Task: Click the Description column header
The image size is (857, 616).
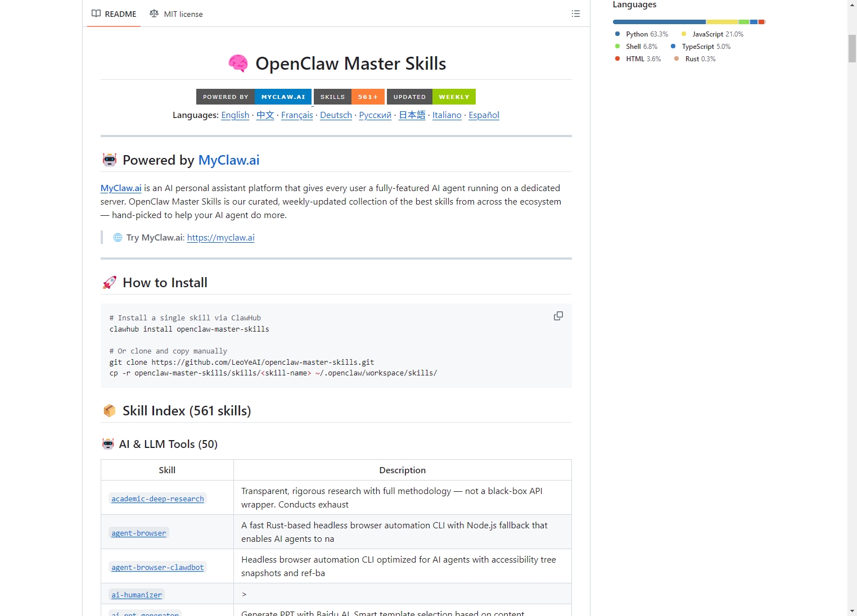Action: [x=403, y=470]
